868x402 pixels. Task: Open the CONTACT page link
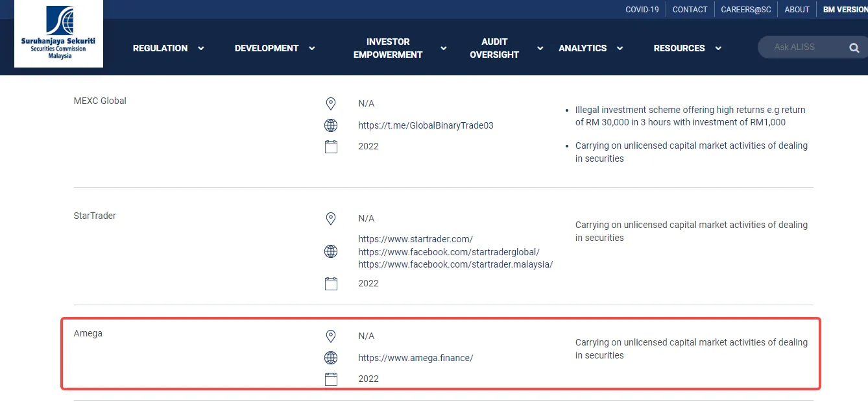[x=690, y=10]
